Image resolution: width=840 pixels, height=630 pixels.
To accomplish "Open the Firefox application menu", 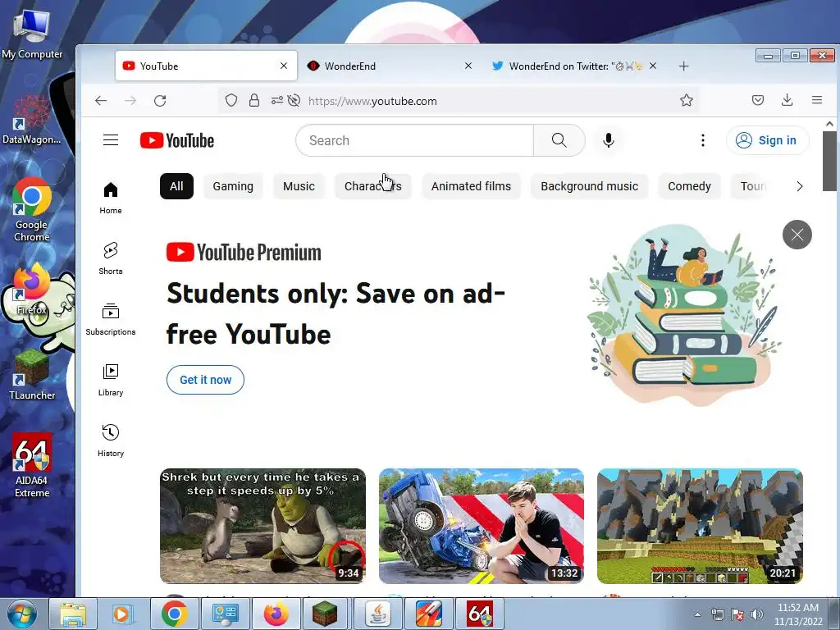I will point(816,100).
